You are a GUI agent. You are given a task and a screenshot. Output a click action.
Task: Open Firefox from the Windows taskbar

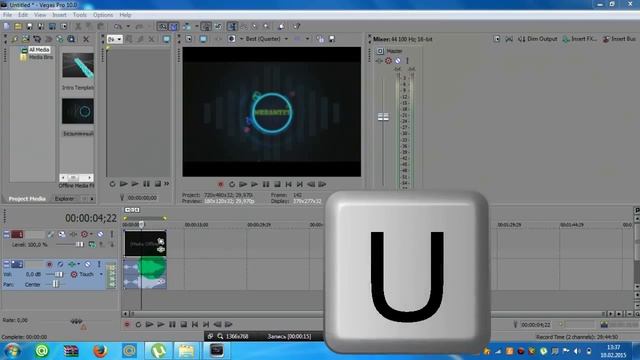click(100, 351)
